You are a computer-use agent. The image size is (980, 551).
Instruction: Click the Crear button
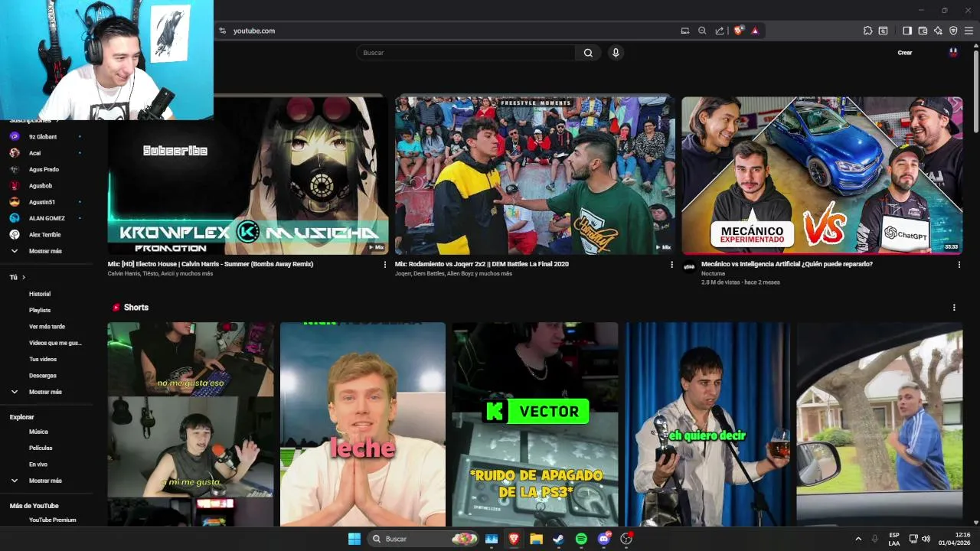click(x=905, y=53)
